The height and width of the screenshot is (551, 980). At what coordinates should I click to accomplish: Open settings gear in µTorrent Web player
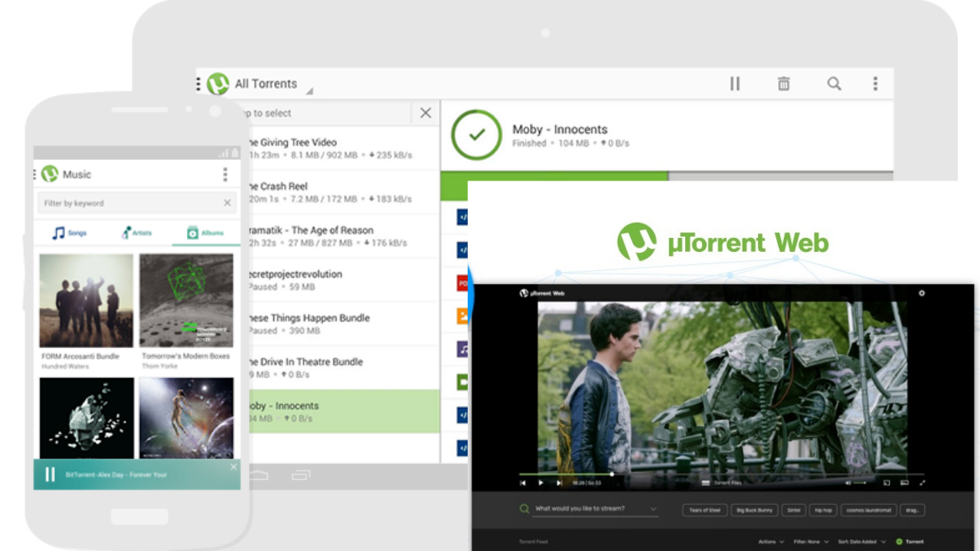point(922,293)
